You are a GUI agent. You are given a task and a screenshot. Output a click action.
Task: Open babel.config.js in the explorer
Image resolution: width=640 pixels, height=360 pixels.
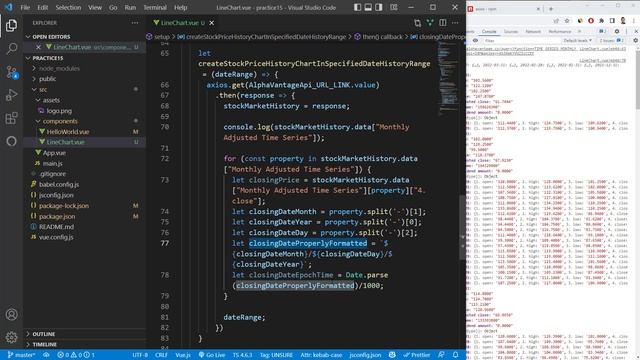coord(85,184)
